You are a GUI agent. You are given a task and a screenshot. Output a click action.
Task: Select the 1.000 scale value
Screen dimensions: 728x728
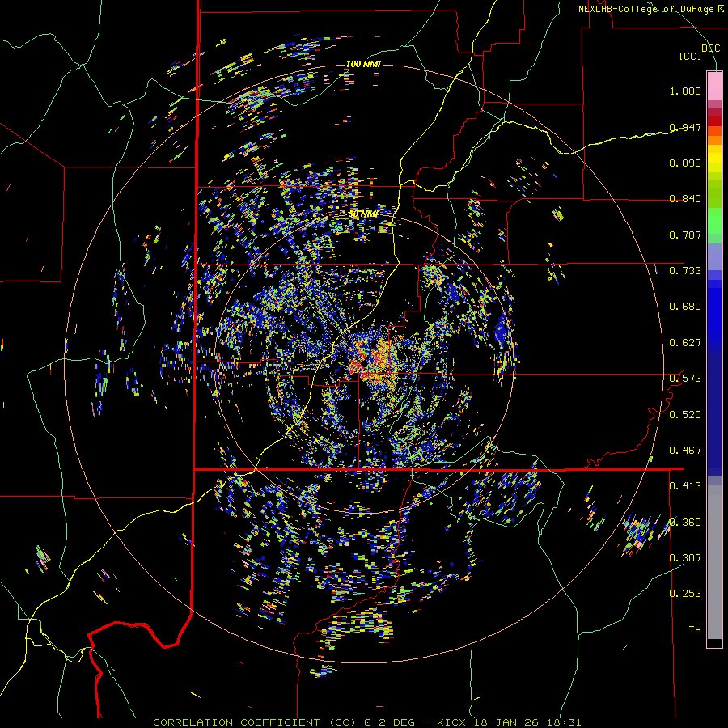click(685, 91)
